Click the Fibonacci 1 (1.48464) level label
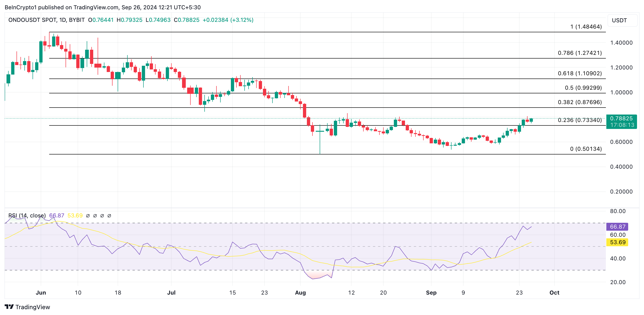644x315 pixels. click(586, 27)
